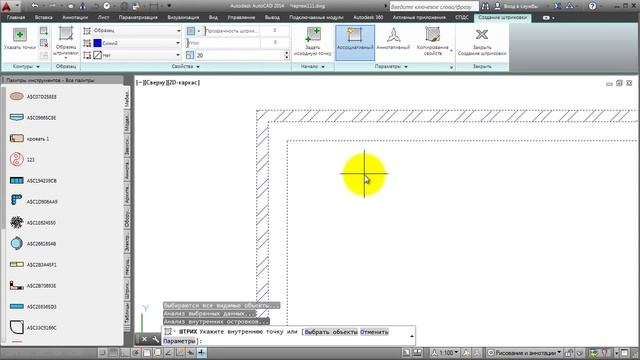Click the hatch pattern scale field '20'
This screenshot has width=640, height=360.
tap(240, 55)
